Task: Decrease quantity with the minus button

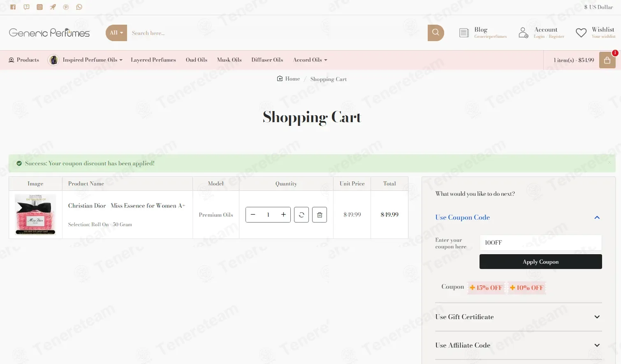Action: [253, 215]
